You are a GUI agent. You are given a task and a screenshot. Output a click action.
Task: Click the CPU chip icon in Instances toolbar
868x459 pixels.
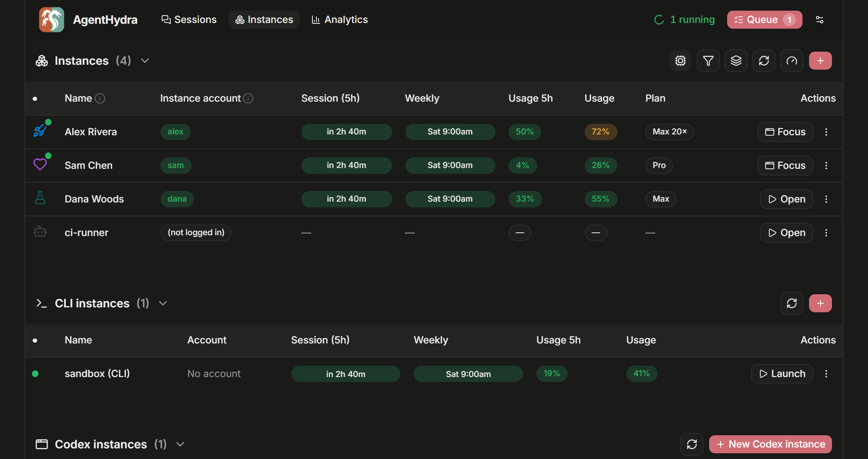click(680, 61)
